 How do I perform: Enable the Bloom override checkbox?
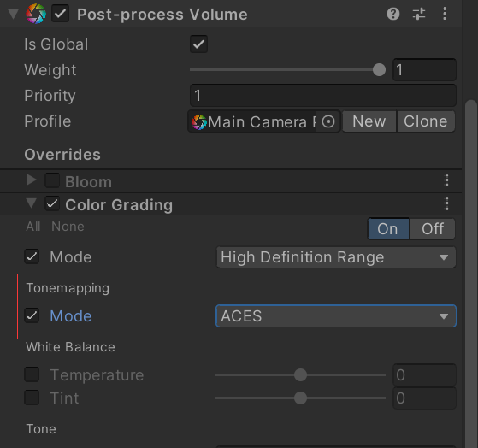pyautogui.click(x=52, y=180)
